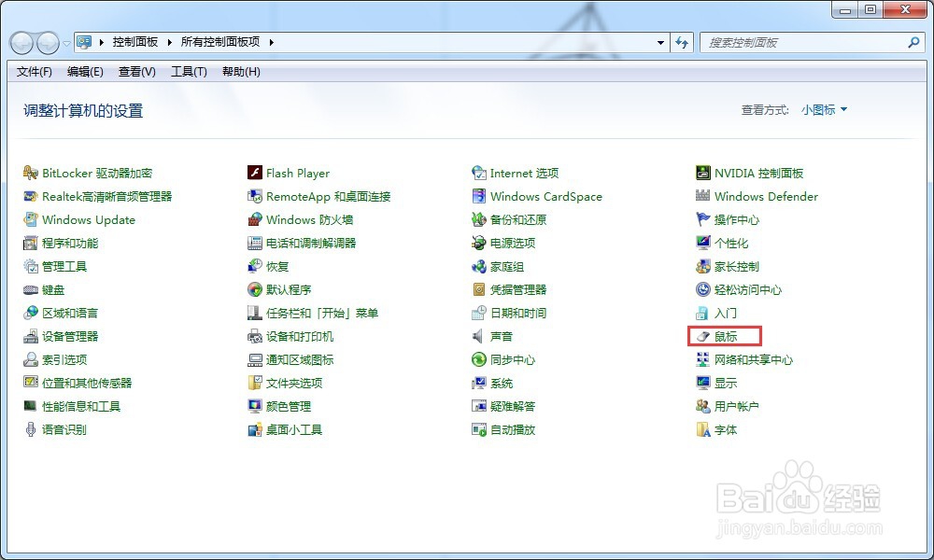
Task: Open the 凭据管理器 link
Action: (518, 290)
